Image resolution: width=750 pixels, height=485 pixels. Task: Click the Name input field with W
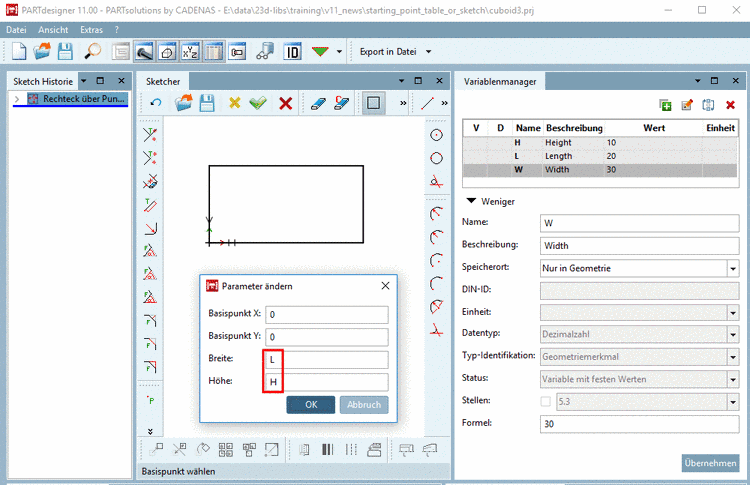(640, 223)
